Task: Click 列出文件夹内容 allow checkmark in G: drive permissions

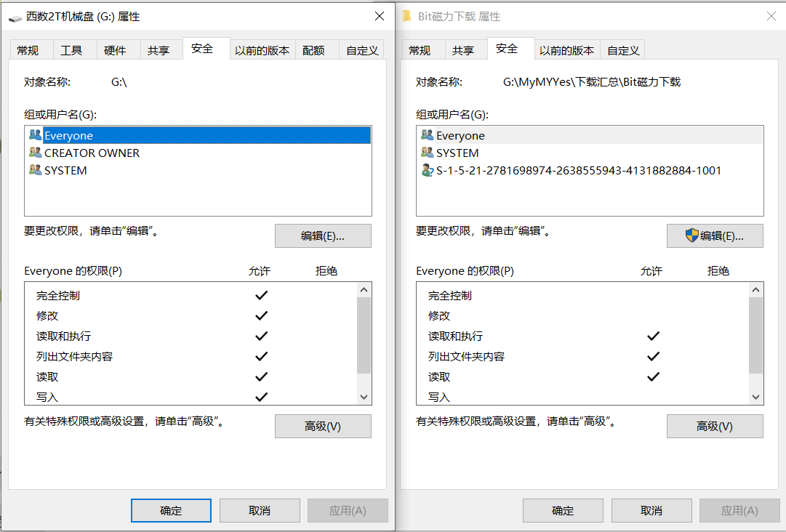Action: pyautogui.click(x=261, y=356)
